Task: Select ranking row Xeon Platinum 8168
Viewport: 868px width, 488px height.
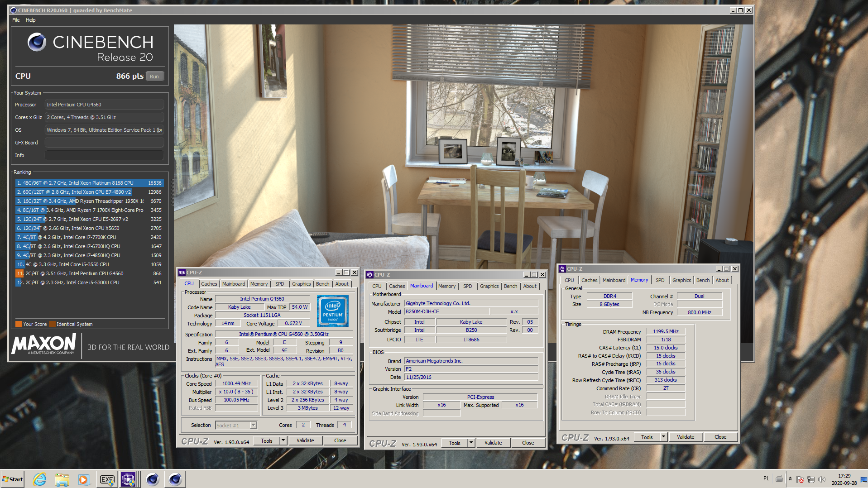Action: (x=89, y=183)
